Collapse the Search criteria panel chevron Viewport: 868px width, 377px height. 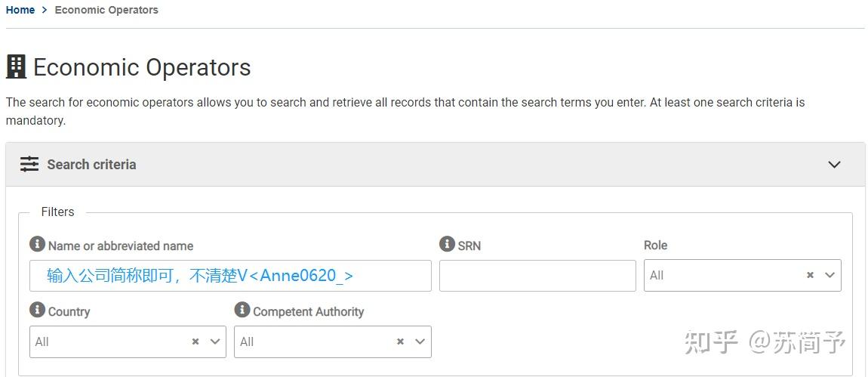pos(834,165)
